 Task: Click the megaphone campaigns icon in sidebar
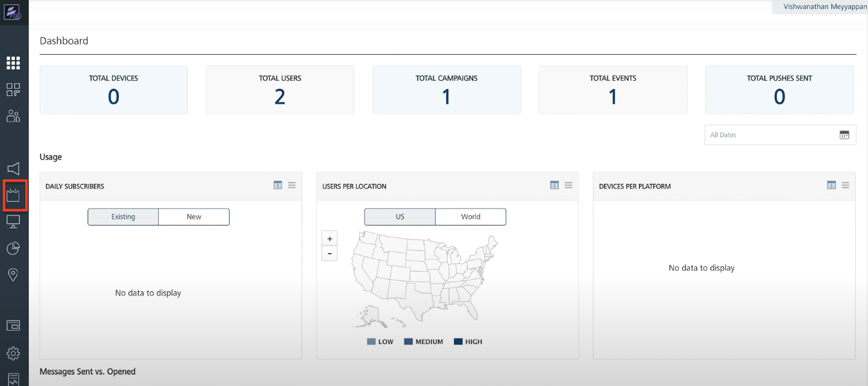[x=13, y=169]
